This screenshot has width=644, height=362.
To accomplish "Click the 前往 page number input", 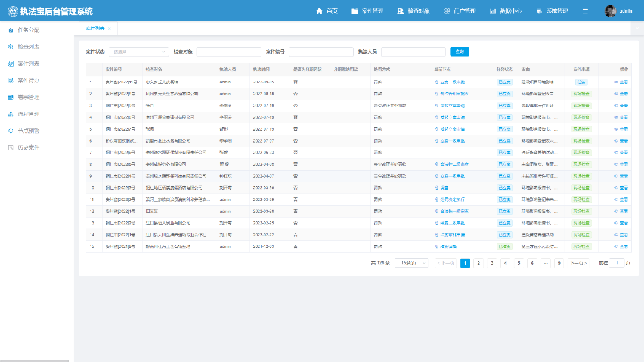I will 617,263.
